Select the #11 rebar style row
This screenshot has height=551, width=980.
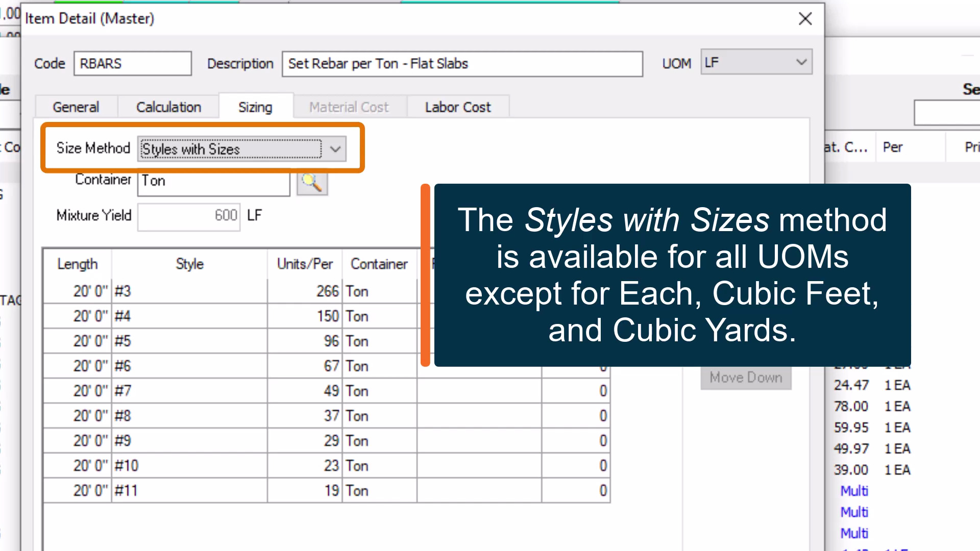click(189, 491)
